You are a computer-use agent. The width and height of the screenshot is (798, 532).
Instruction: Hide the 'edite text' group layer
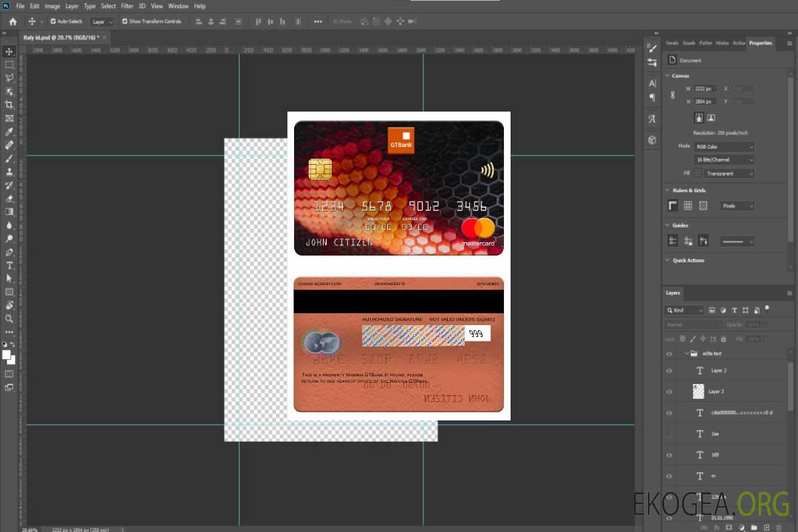(x=669, y=354)
